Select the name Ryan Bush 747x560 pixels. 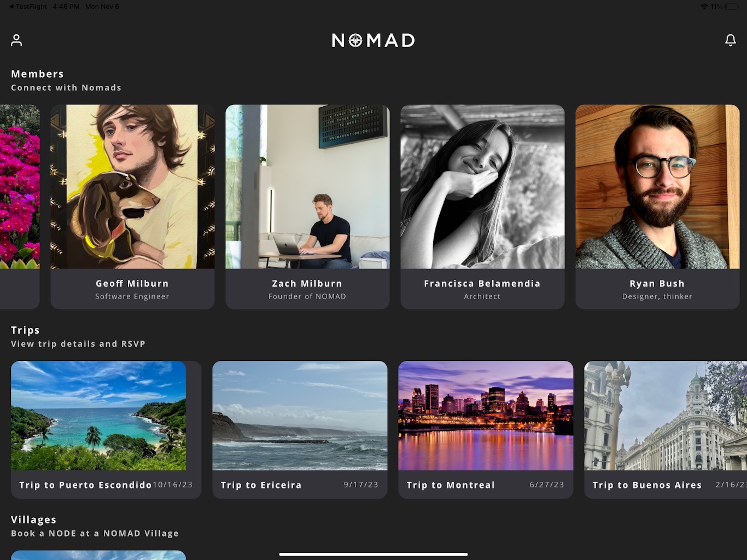pyautogui.click(x=657, y=283)
